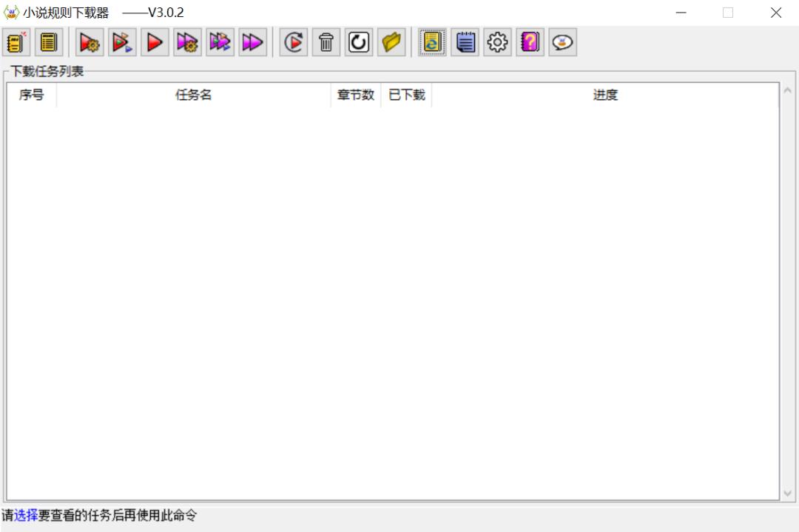The width and height of the screenshot is (799, 532).
Task: Click red play icon with small colored arrows
Action: pos(122,42)
